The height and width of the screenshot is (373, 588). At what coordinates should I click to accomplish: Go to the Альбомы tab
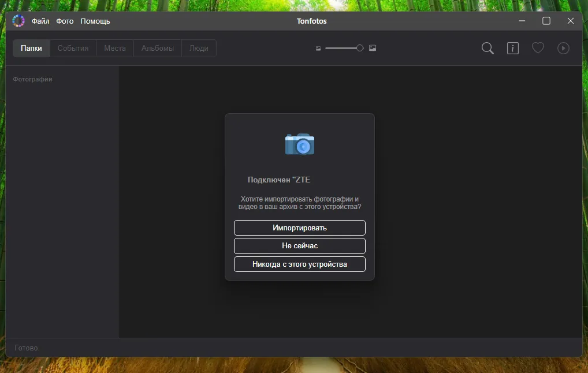[158, 49]
